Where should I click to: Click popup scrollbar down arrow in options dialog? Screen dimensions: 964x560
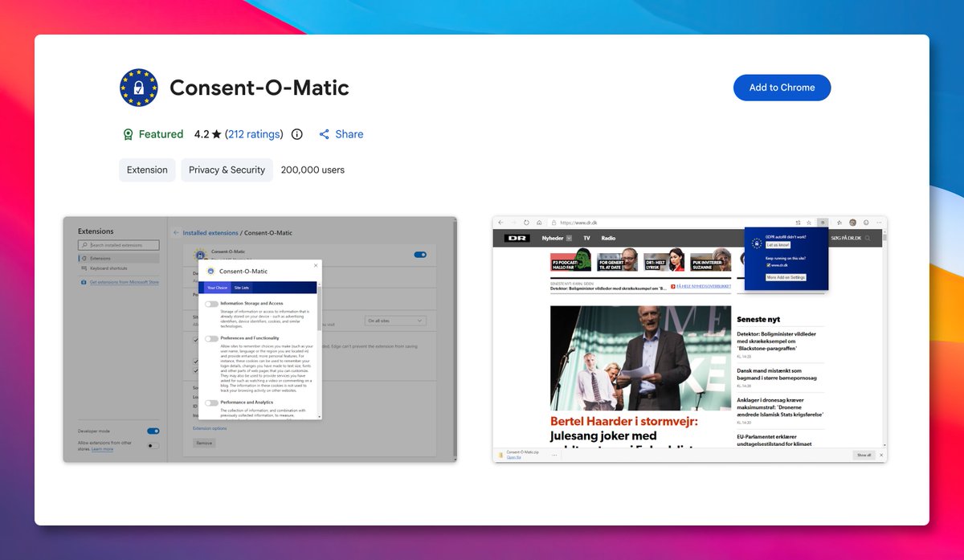(x=320, y=416)
